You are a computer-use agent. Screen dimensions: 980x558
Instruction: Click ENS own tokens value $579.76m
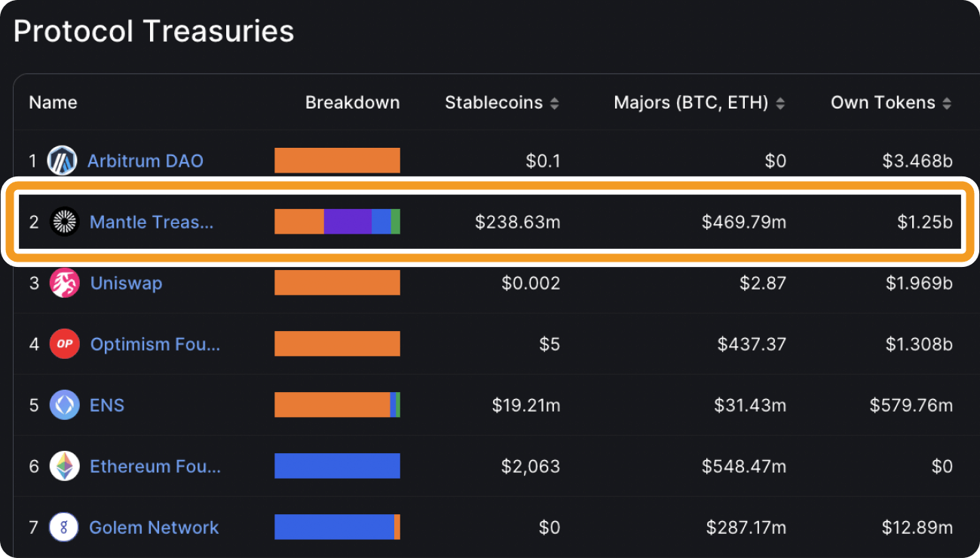[x=911, y=405]
